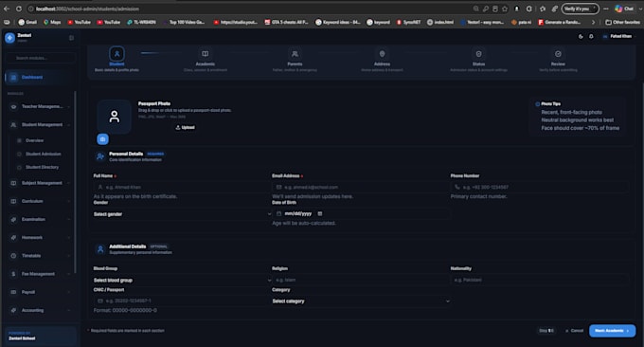Open the Dashboard sidebar item

point(40,78)
